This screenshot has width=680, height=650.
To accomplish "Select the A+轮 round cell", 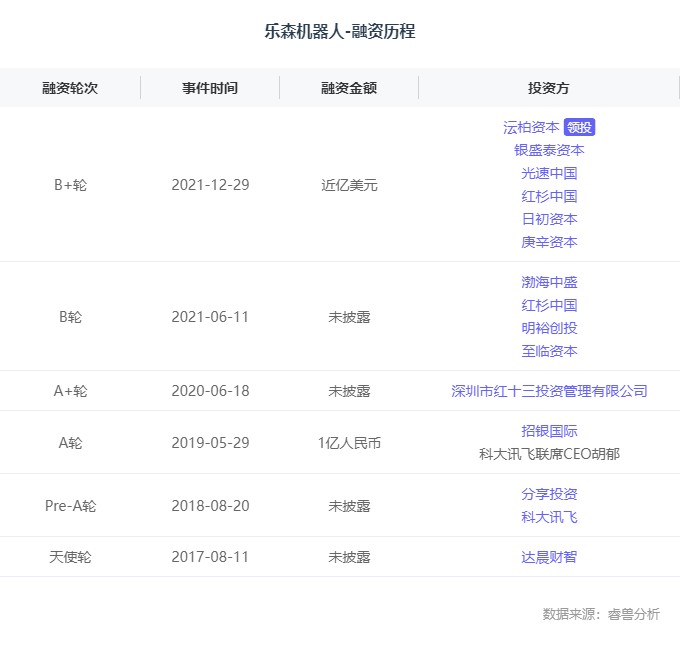I will click(70, 391).
